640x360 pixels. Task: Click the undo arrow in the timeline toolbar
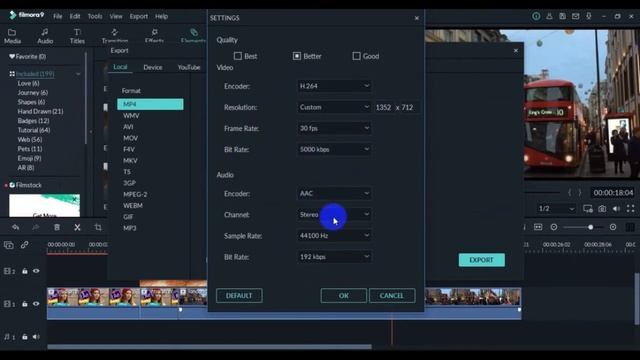click(16, 227)
